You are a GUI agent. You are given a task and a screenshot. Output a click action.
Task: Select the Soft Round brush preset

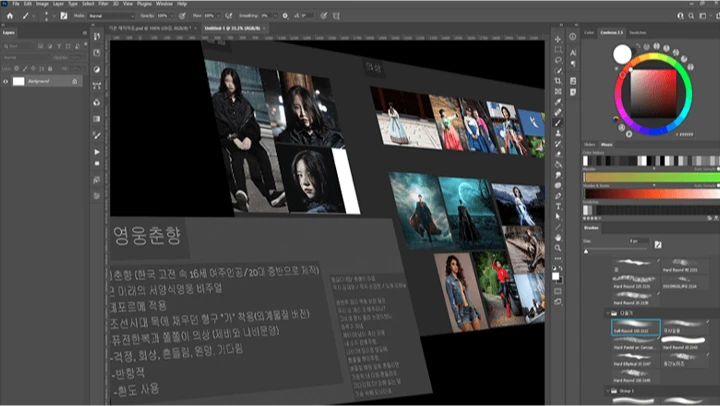click(x=636, y=327)
